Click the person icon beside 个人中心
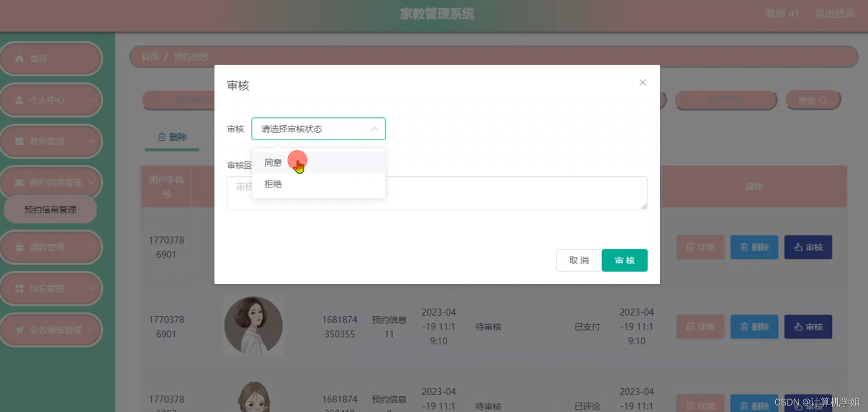This screenshot has height=412, width=868. (x=19, y=100)
